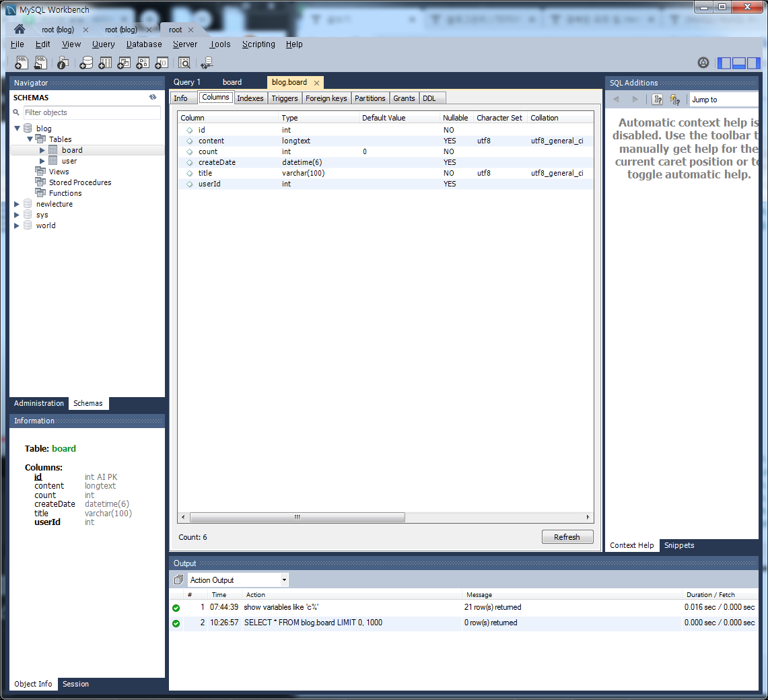Toggle the right sidebar panel visibility

(754, 63)
